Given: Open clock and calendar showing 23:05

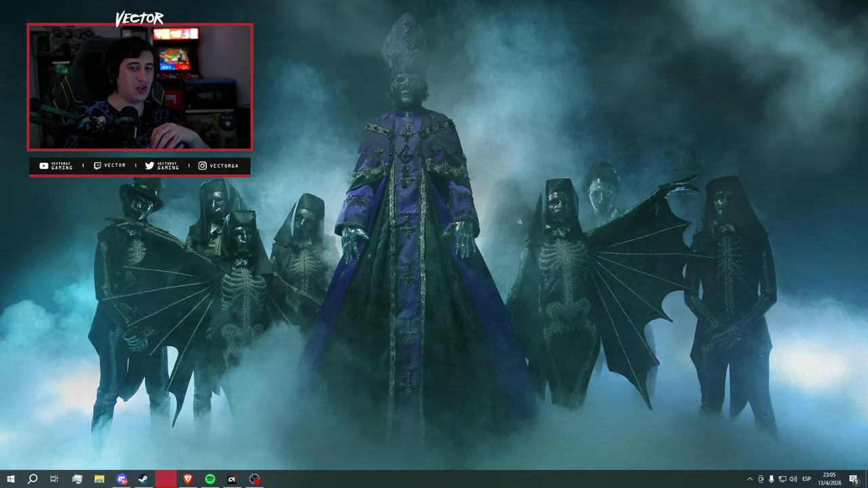Looking at the screenshot, I should pos(829,479).
